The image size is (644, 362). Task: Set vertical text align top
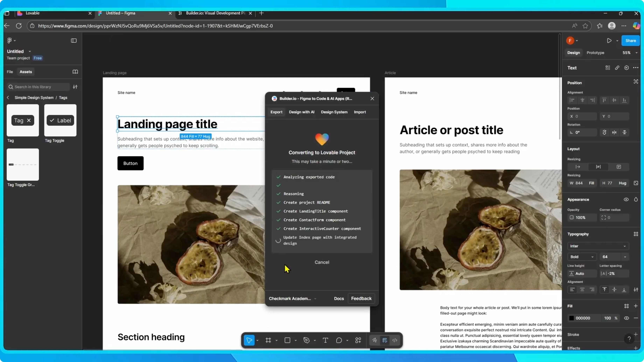pyautogui.click(x=604, y=290)
